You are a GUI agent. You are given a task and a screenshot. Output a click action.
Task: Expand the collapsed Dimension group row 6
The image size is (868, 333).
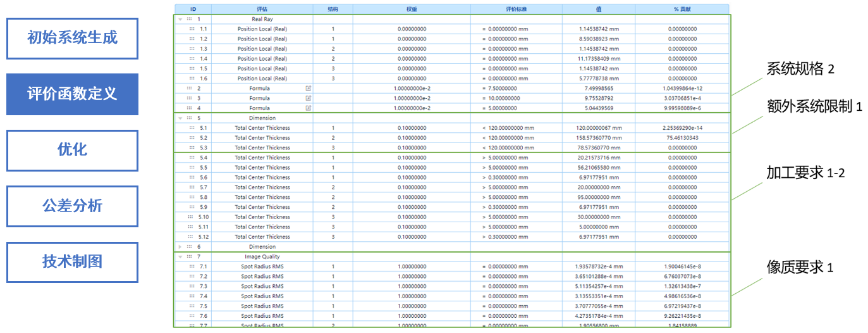pyautogui.click(x=180, y=247)
